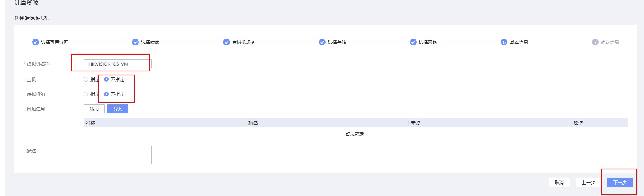Click the 选择网络 step checkmark icon
The height and width of the screenshot is (196, 644).
pyautogui.click(x=413, y=42)
